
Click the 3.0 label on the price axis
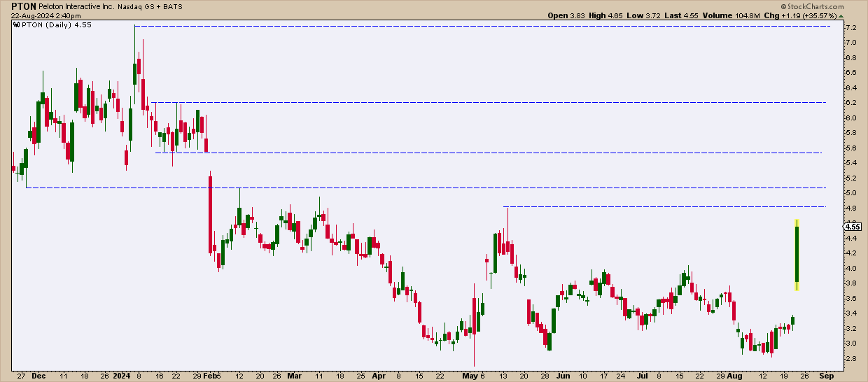click(850, 344)
